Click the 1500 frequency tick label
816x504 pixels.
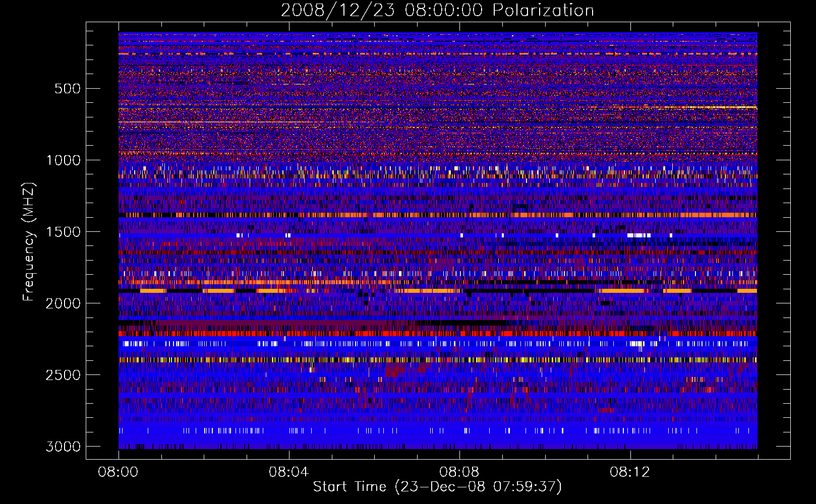(x=63, y=232)
